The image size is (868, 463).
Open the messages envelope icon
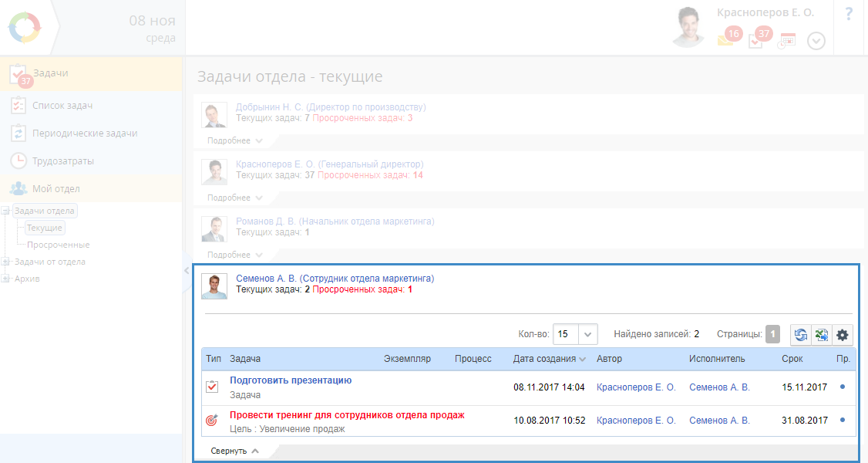[725, 40]
